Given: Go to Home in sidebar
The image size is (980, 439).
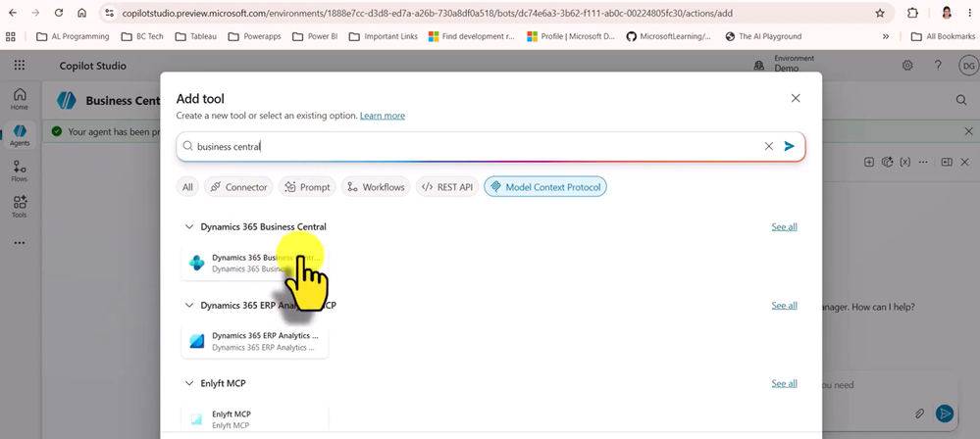Looking at the screenshot, I should [x=20, y=99].
